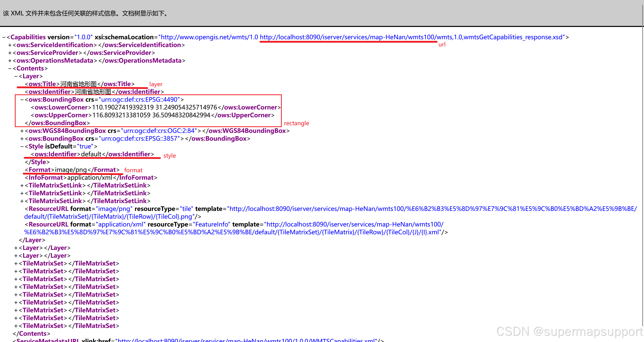Expand the last TileMatrixSet node
This screenshot has width=644, height=342.
(16, 326)
